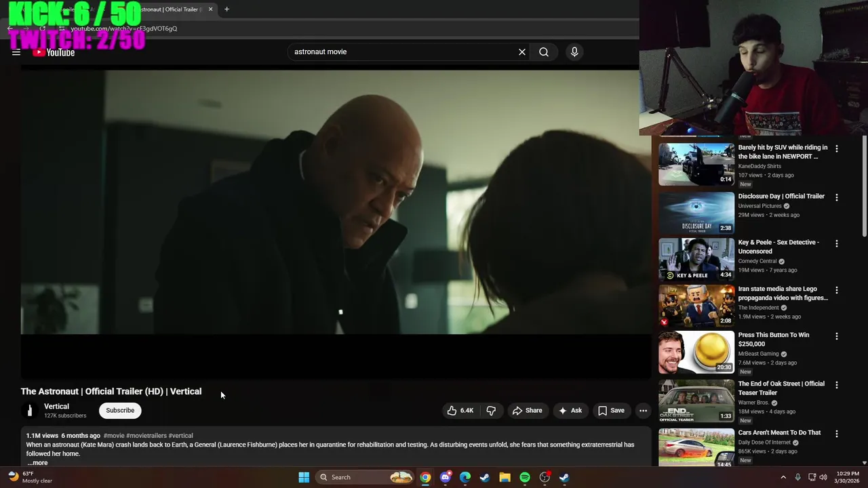This screenshot has height=488, width=868.
Task: Open Comedy Central channel name
Action: pyautogui.click(x=757, y=262)
